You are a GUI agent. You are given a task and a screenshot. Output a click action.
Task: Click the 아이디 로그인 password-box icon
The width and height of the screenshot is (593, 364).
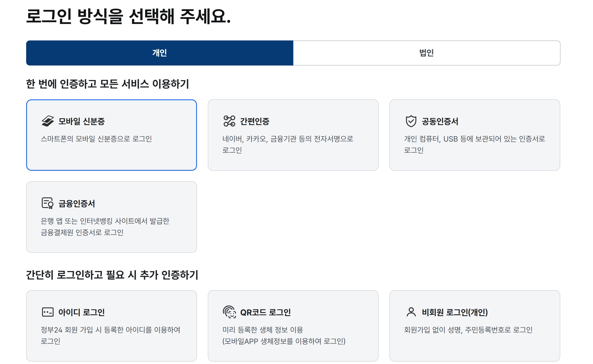pos(47,312)
